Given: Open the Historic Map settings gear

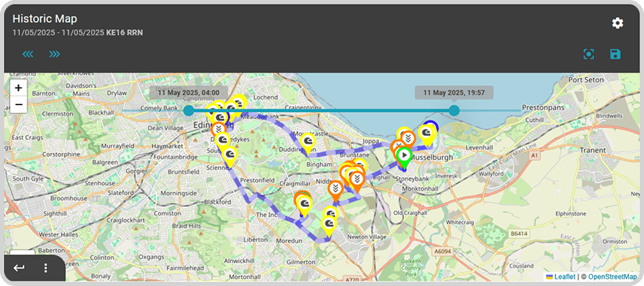Looking at the screenshot, I should pyautogui.click(x=617, y=24).
